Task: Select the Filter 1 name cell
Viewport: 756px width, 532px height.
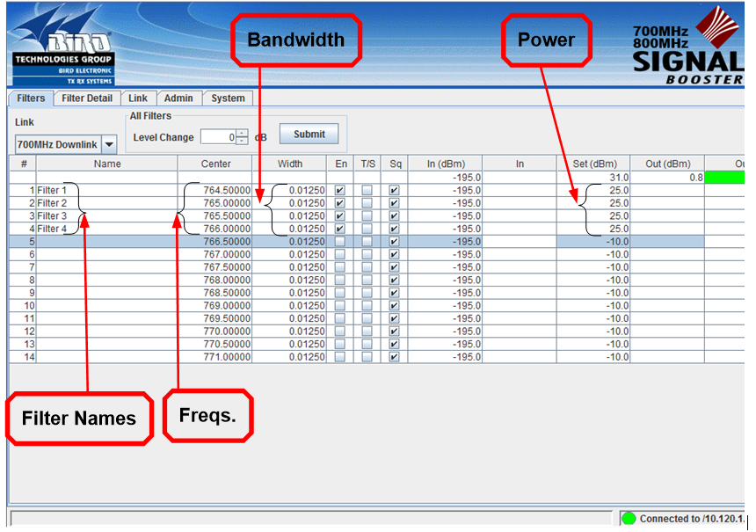Action: coord(107,190)
